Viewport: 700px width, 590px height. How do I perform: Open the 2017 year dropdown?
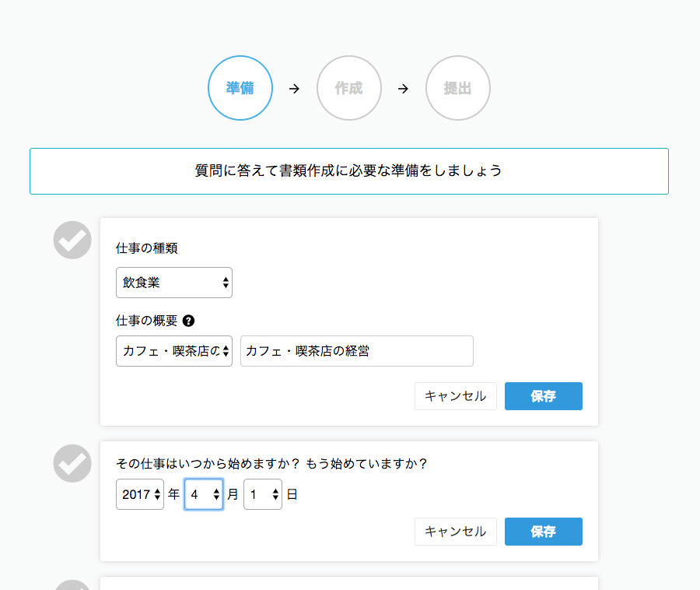(x=140, y=494)
